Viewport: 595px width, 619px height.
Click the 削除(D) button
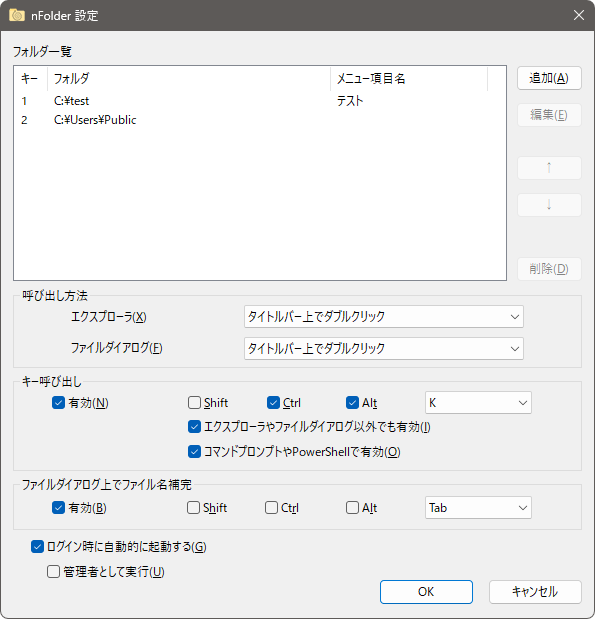pos(549,269)
